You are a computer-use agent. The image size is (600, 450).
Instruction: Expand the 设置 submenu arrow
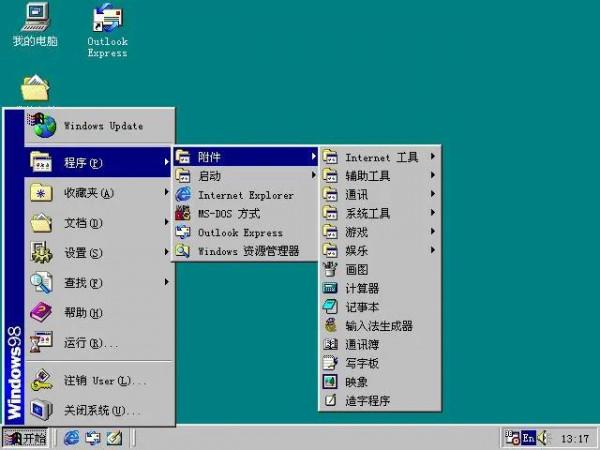tap(166, 252)
